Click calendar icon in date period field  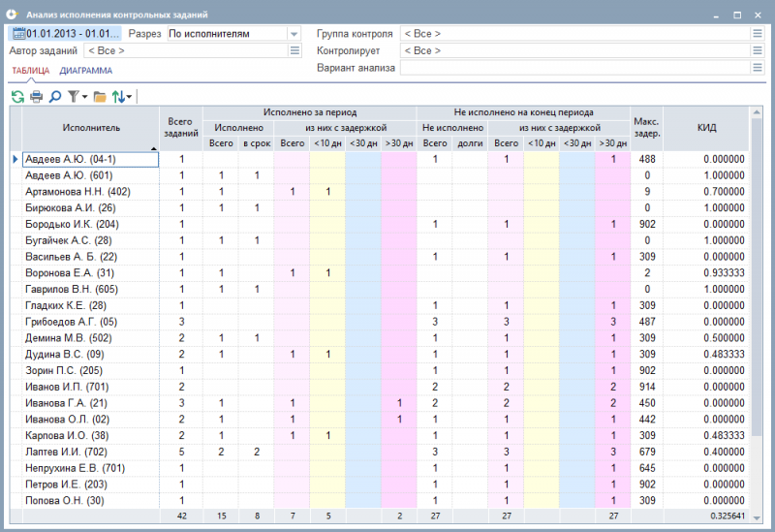18,34
